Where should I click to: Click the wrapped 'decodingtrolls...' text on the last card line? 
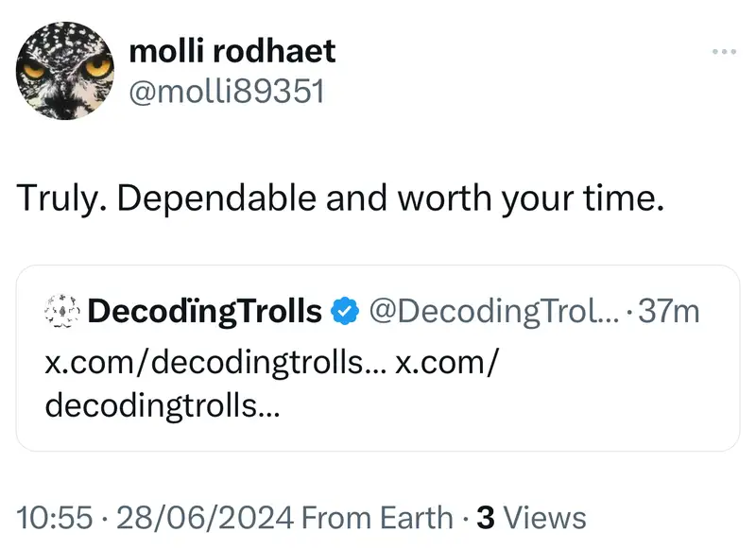(162, 404)
